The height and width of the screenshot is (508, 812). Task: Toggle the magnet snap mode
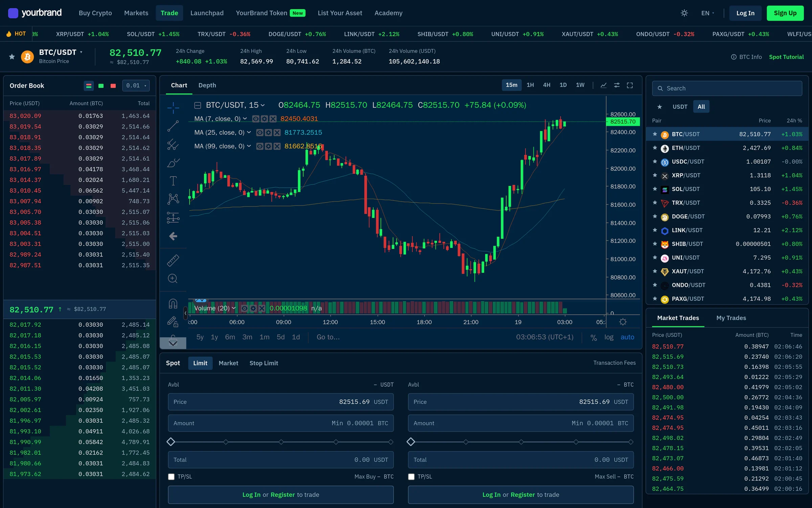pos(173,303)
